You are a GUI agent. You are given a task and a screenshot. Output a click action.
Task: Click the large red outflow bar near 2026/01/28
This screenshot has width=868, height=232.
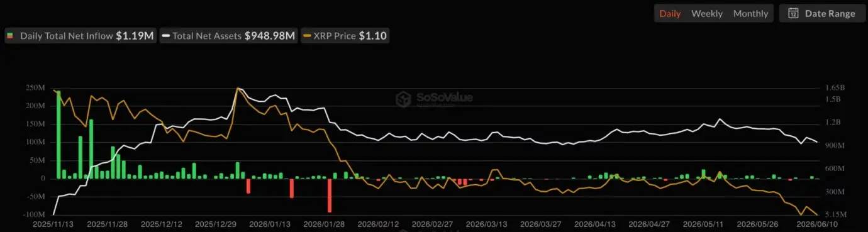[330, 196]
